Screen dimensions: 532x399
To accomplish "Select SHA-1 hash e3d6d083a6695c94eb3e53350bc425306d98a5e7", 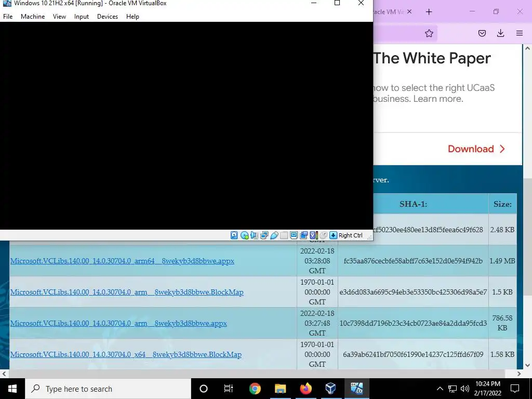I will click(413, 292).
